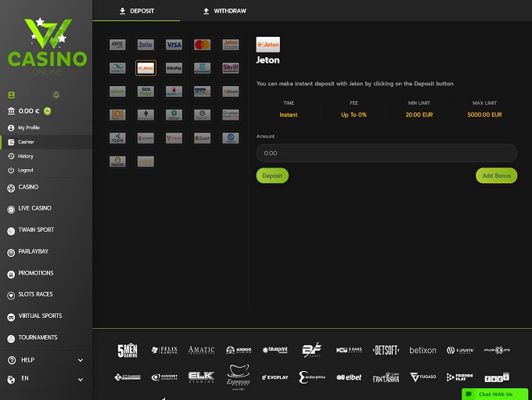532x400 pixels.
Task: Click the Add Bonus button
Action: coord(496,175)
